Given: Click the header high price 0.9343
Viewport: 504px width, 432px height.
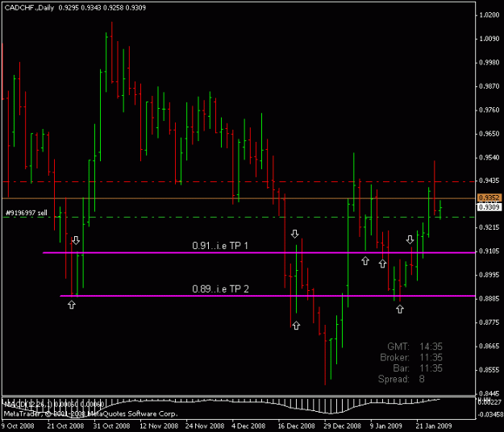Looking at the screenshot, I should 91,8.
